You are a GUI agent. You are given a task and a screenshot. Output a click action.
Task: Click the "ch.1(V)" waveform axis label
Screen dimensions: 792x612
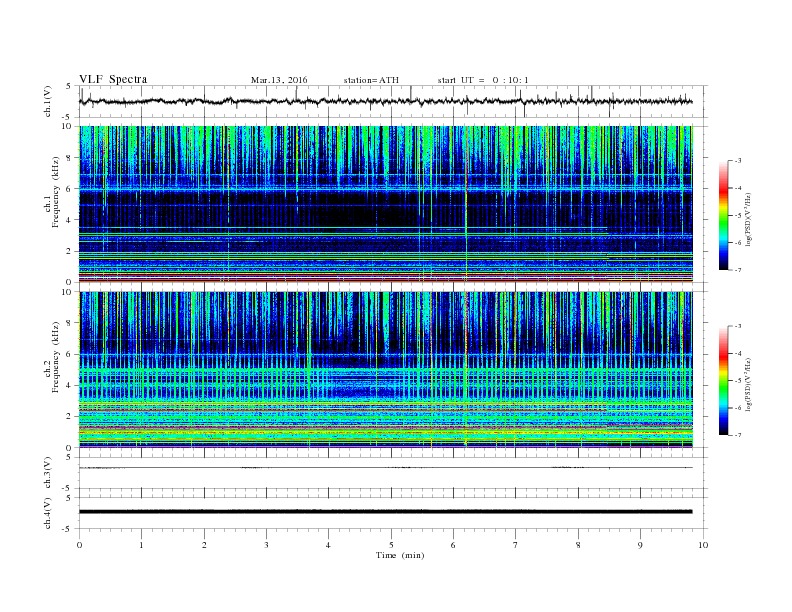coord(47,101)
